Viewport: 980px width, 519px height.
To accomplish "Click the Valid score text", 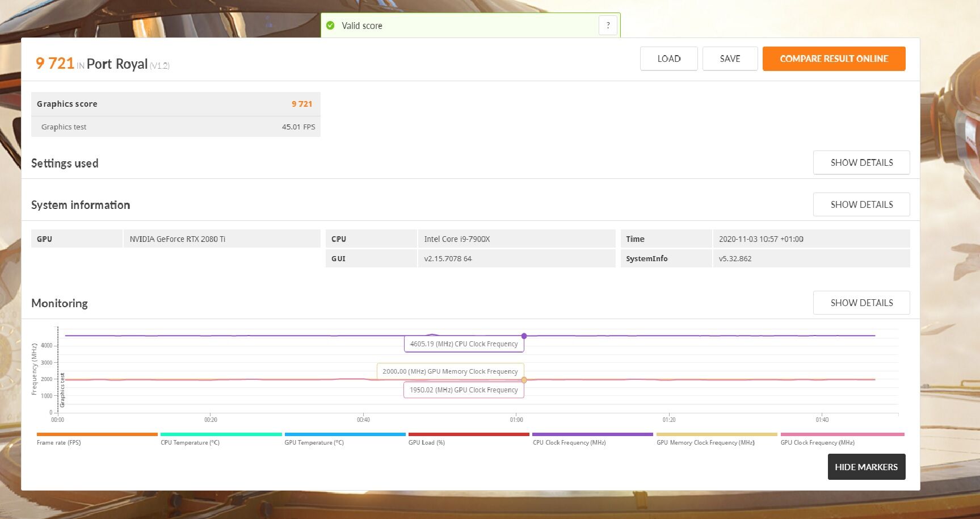I will coord(362,26).
